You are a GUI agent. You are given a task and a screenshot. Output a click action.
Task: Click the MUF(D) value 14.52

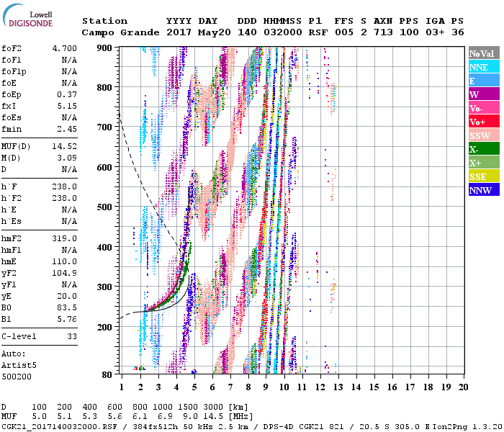pos(65,146)
